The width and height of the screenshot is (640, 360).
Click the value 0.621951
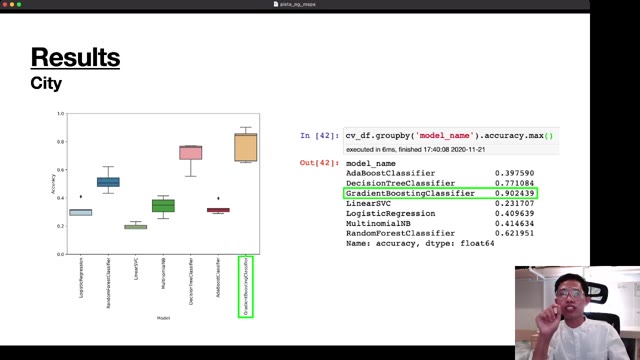tap(514, 233)
